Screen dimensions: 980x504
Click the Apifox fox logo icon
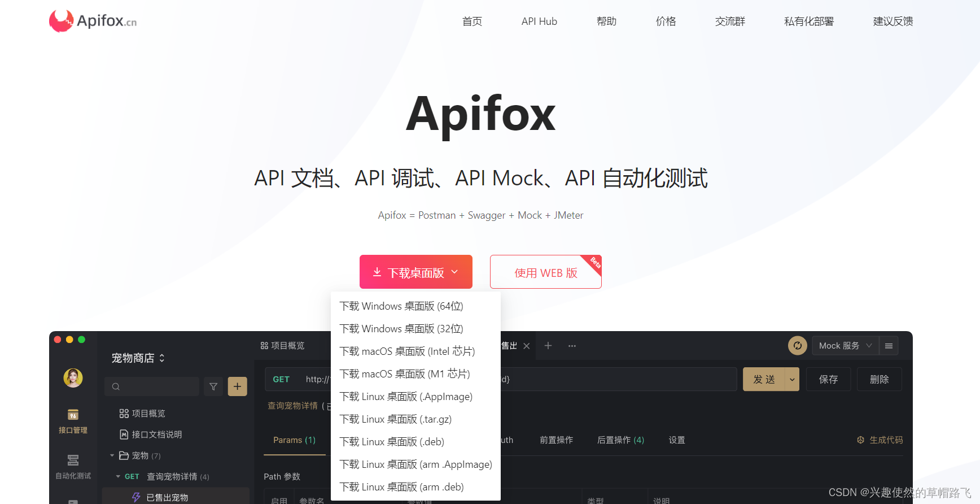point(61,21)
